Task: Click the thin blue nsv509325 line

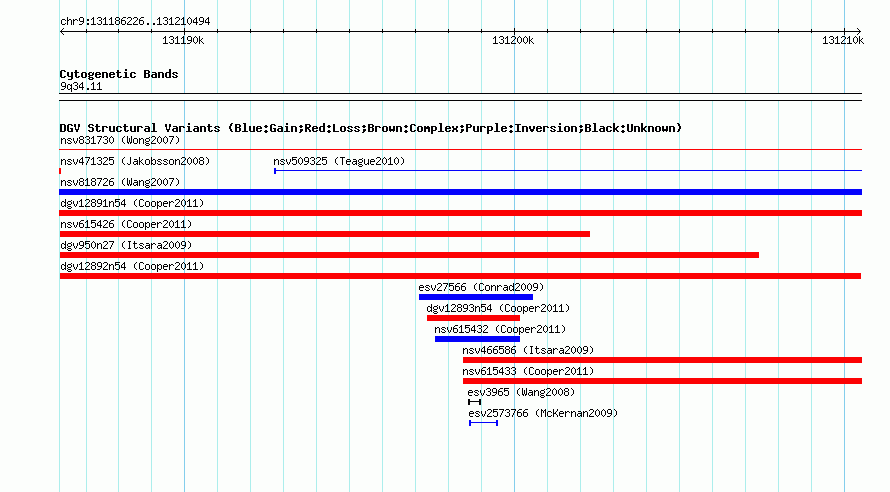Action: click(568, 170)
